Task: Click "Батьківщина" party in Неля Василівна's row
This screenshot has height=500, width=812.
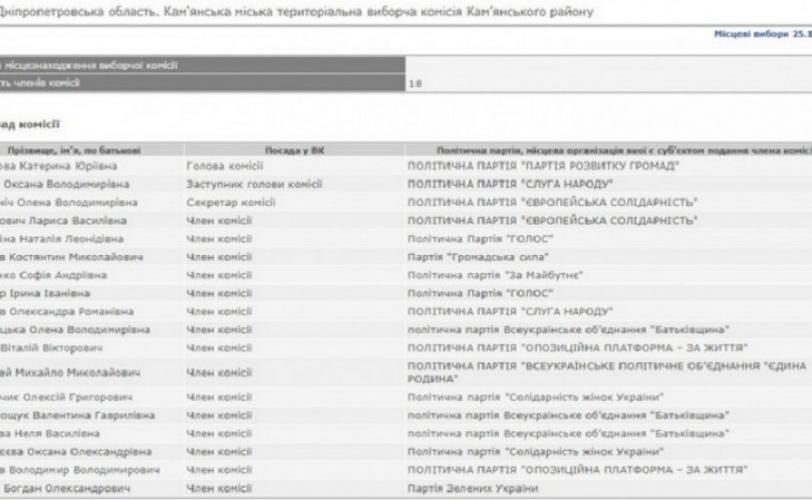Action: (x=568, y=434)
